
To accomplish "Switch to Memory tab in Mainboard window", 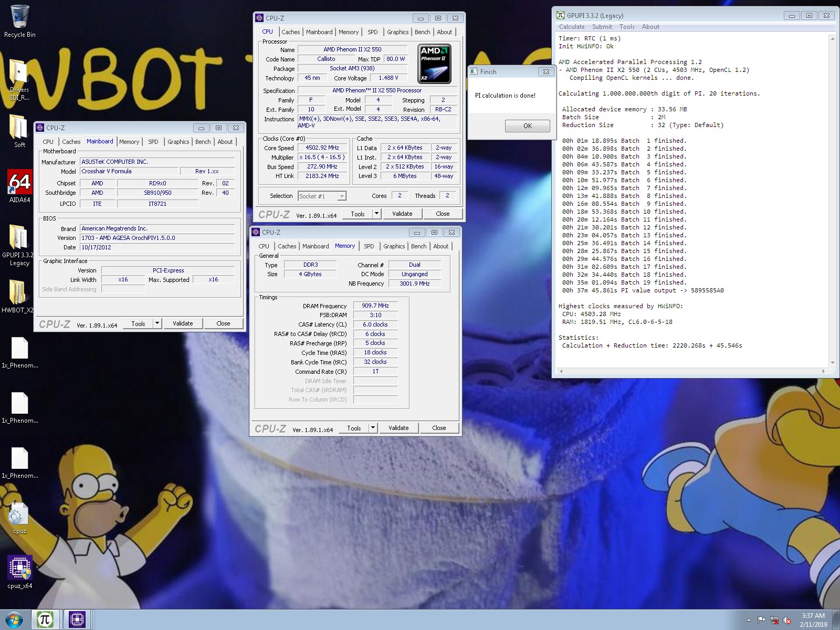I will coord(129,142).
